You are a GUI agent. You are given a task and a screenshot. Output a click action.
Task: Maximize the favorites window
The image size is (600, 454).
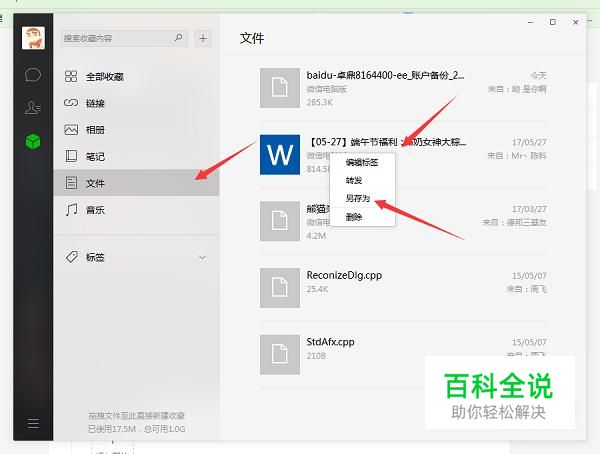point(553,22)
